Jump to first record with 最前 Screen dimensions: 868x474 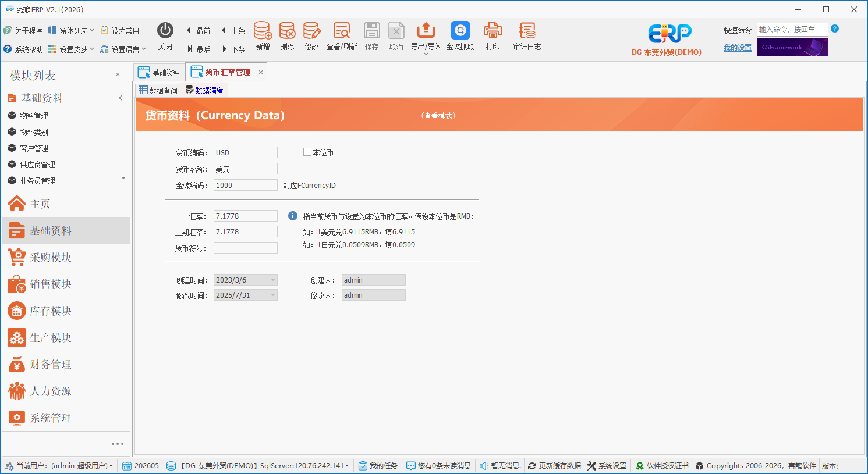198,31
